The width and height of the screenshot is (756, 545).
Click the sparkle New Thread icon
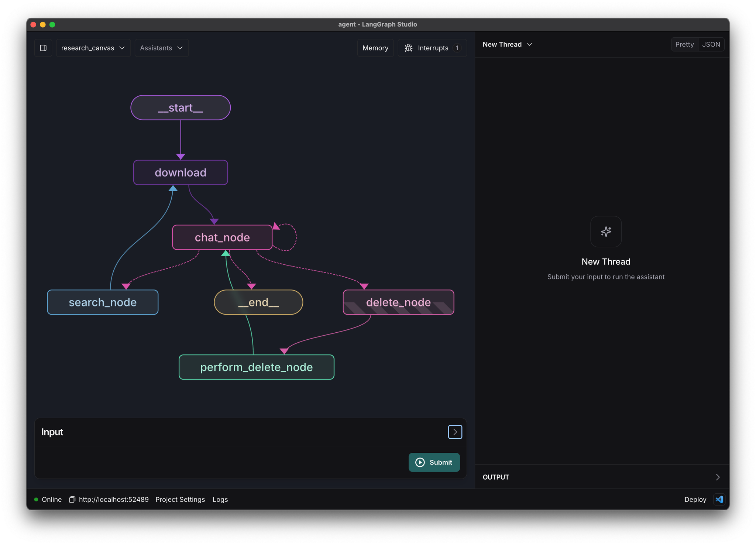606,232
